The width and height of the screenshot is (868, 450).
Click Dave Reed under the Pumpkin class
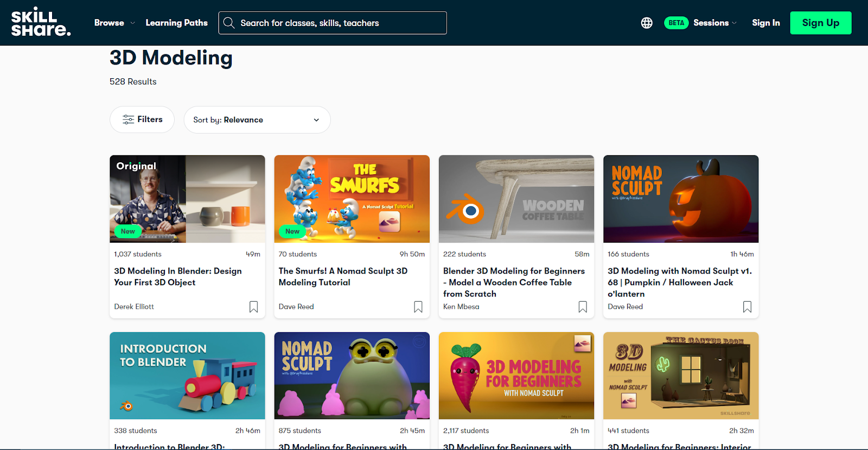tap(625, 307)
